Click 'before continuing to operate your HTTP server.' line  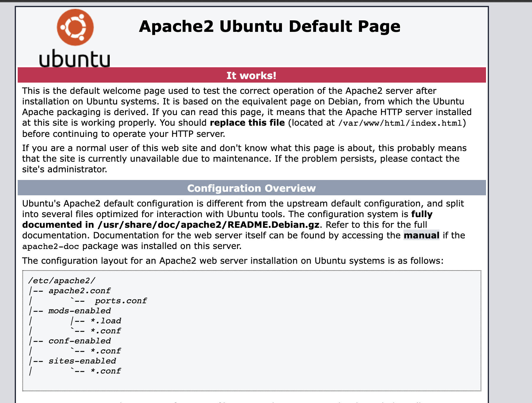[124, 134]
